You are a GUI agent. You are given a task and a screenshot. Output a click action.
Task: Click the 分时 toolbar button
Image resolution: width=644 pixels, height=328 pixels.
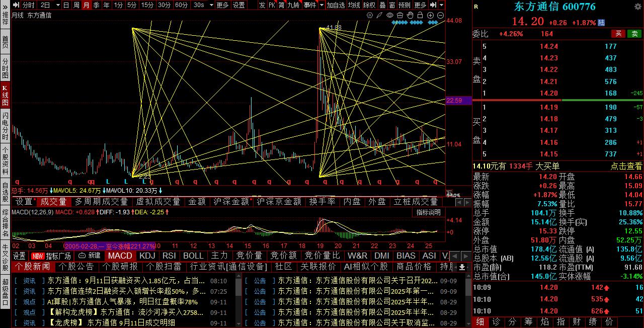click(28, 5)
